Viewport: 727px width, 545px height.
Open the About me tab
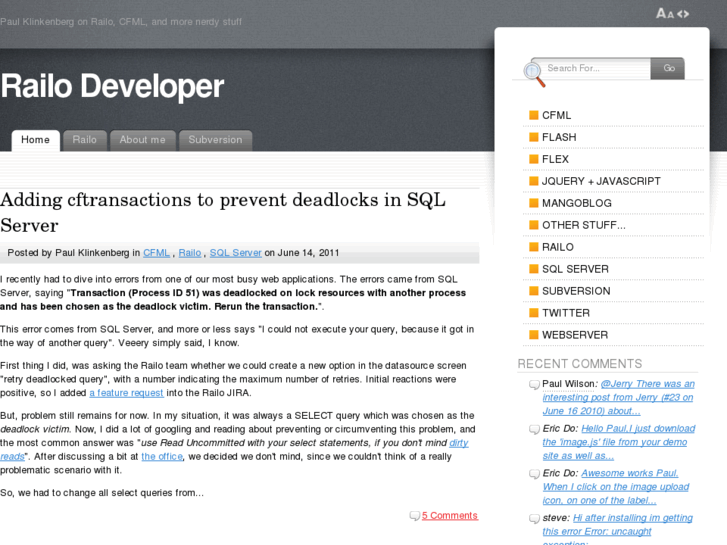pos(142,140)
